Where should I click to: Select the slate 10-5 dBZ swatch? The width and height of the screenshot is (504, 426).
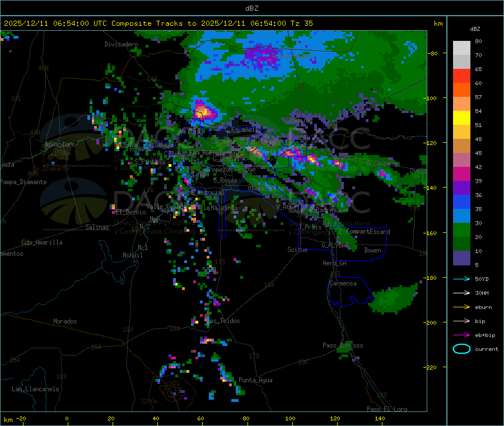(x=461, y=258)
